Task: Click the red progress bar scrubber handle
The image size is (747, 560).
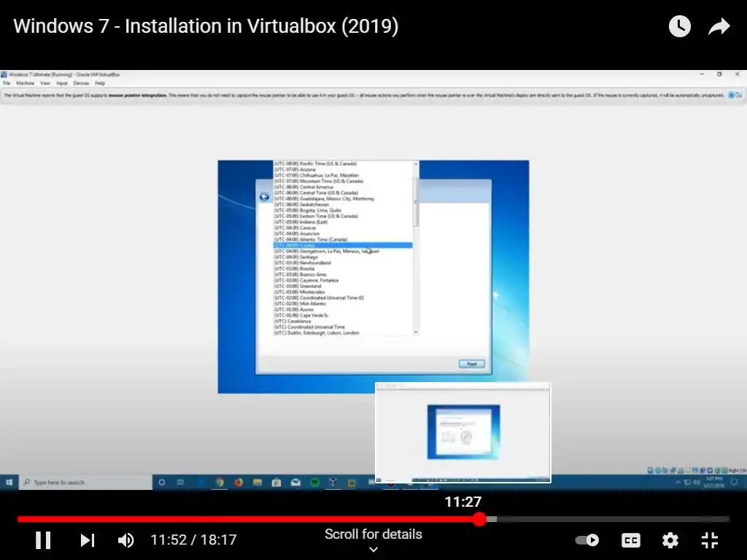Action: pyautogui.click(x=480, y=519)
